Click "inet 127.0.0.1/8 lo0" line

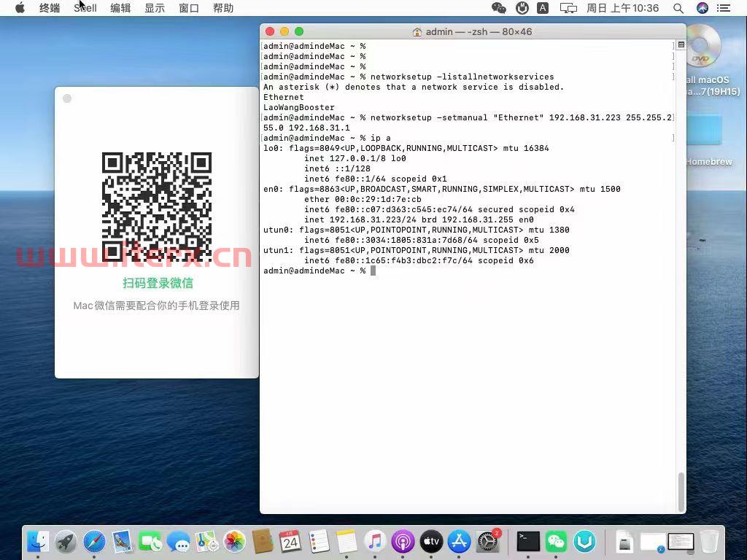tap(355, 158)
